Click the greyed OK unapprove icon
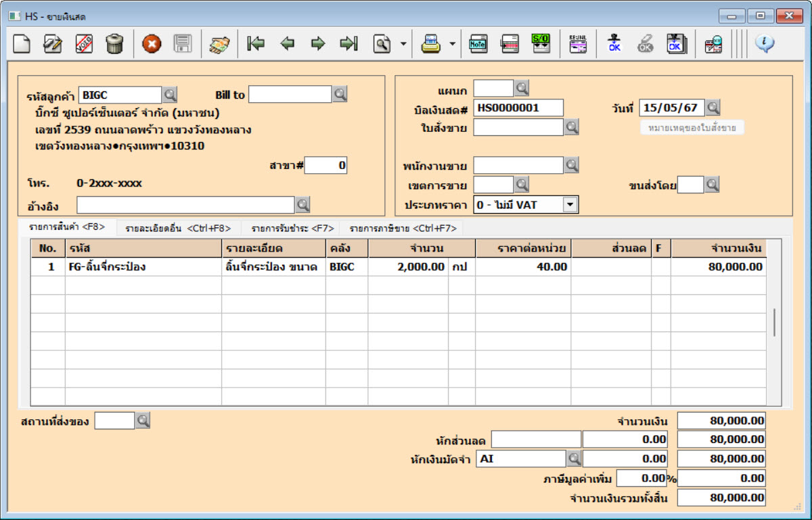 645,44
